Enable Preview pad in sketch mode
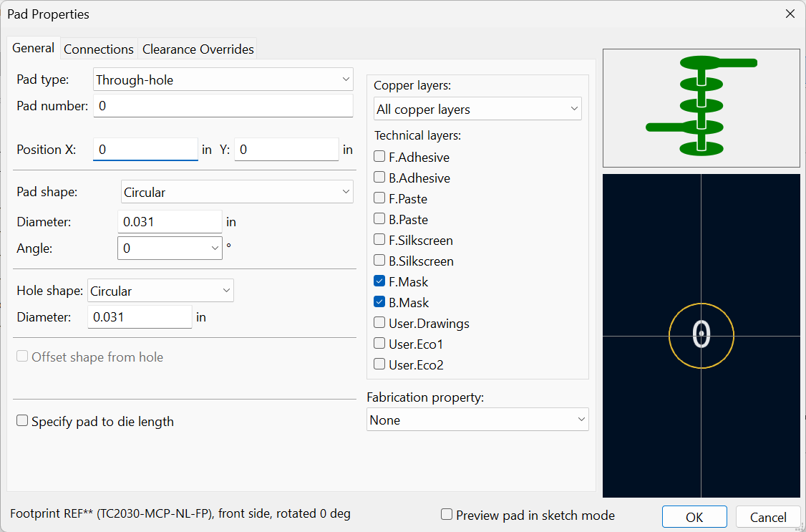Screen dimensions: 806x532 (447, 515)
